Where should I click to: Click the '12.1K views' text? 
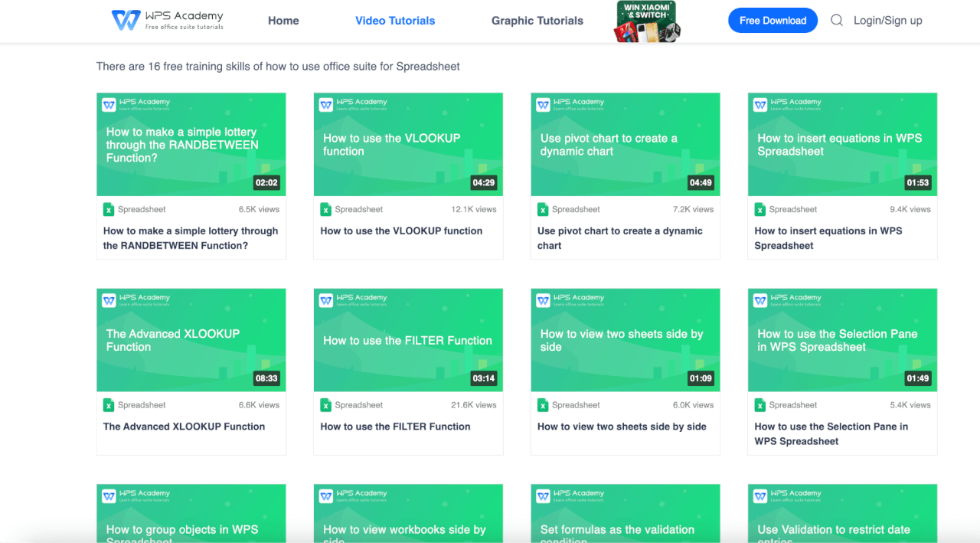click(x=474, y=209)
